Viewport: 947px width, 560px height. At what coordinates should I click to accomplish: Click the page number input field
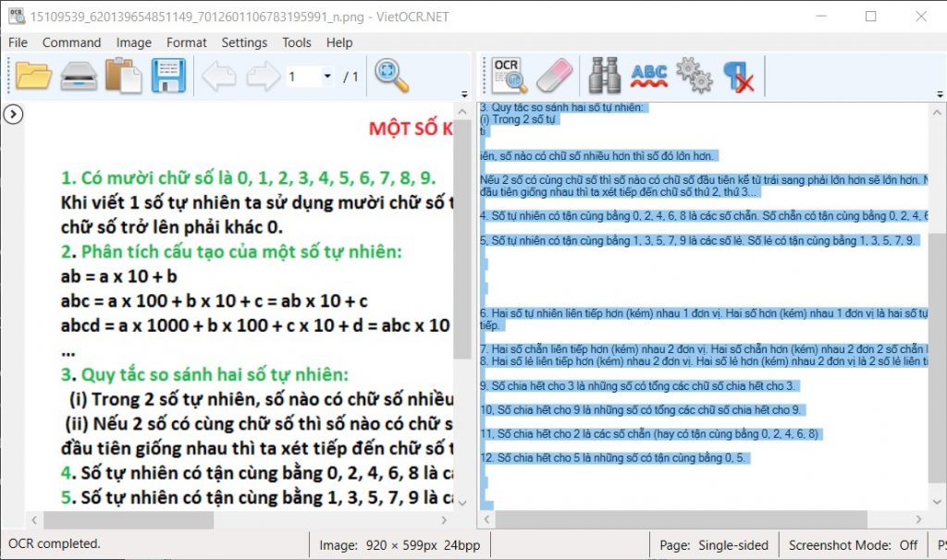(303, 76)
